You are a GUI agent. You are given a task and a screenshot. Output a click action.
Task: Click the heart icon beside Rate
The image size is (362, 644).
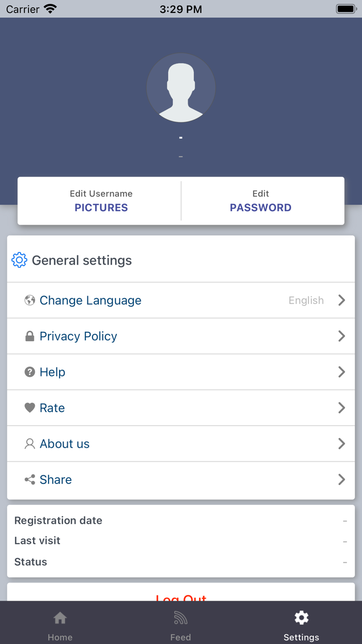(x=30, y=408)
